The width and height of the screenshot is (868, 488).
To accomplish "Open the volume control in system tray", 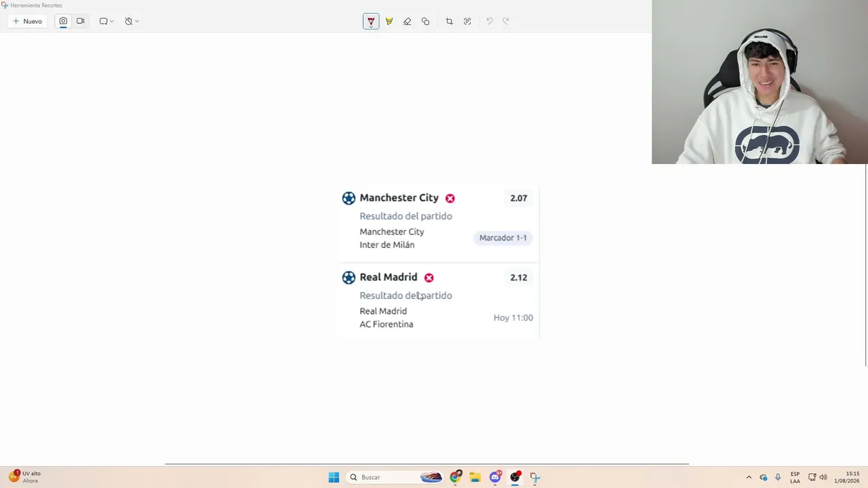I will point(824,477).
